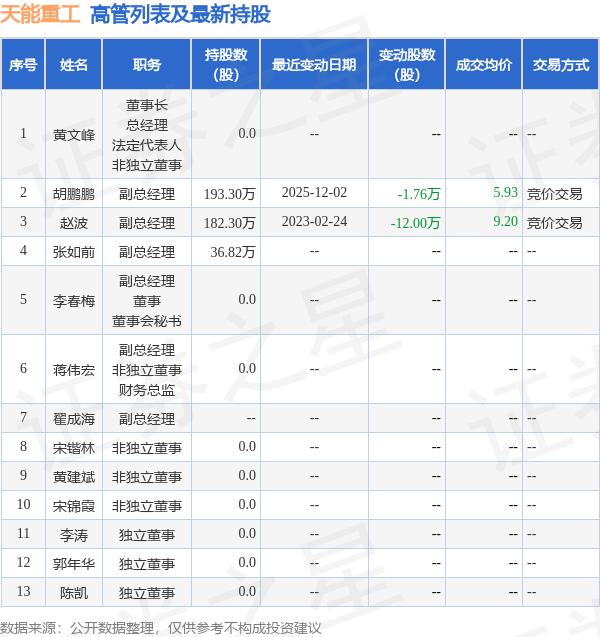Click the holding value 36.82万

pos(233,252)
